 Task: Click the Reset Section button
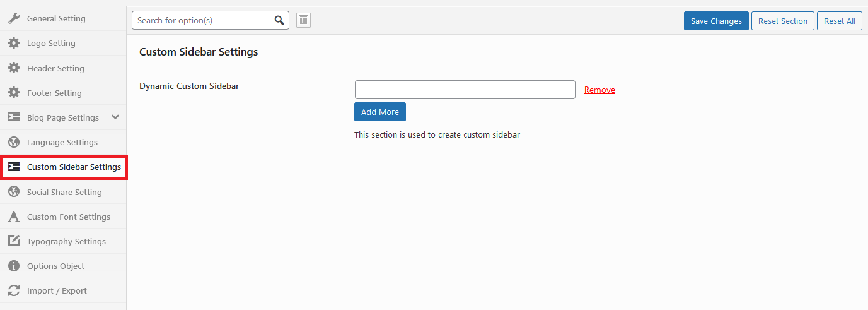pos(782,21)
